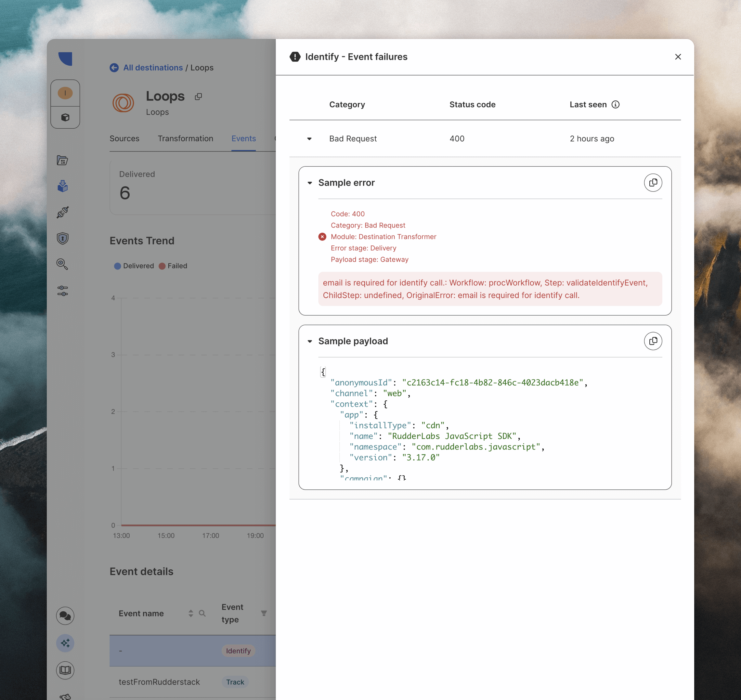Viewport: 741px width, 700px height.
Task: Click the Delivered count card
Action: pyautogui.click(x=192, y=187)
